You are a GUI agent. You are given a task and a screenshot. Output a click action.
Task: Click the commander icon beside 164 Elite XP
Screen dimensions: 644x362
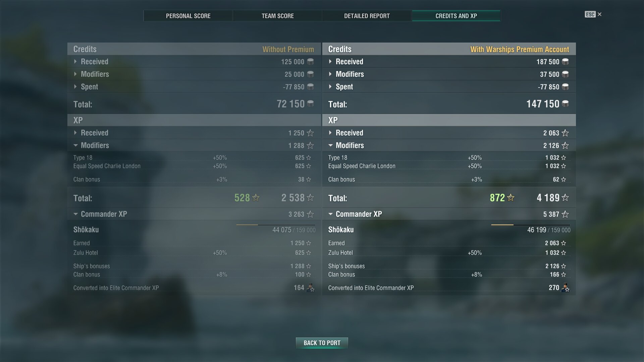coord(310,288)
